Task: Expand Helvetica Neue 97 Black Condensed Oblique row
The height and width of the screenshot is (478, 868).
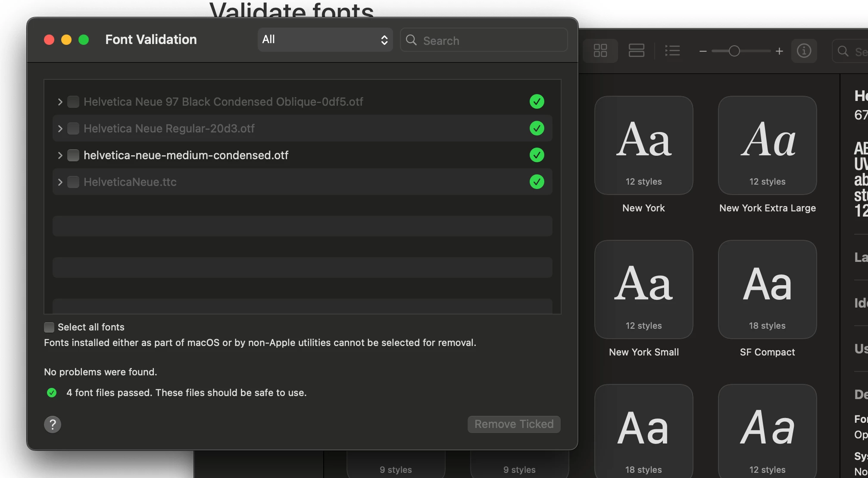Action: coord(60,102)
